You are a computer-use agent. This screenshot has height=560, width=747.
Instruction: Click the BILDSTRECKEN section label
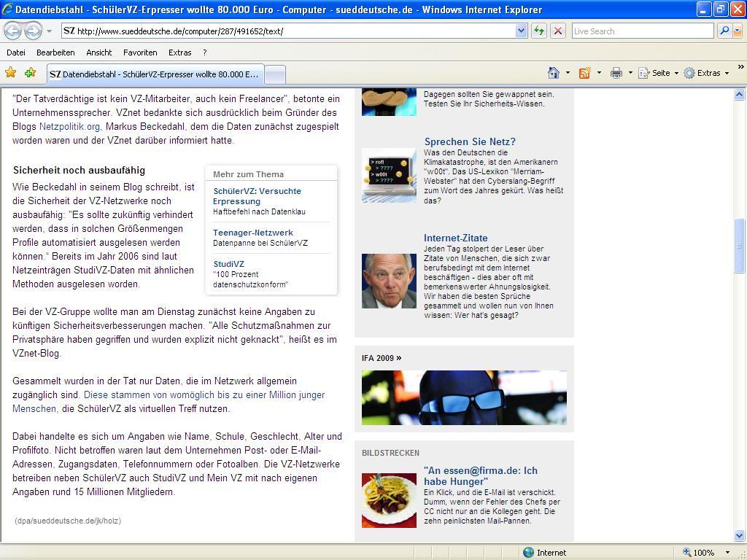pos(391,453)
